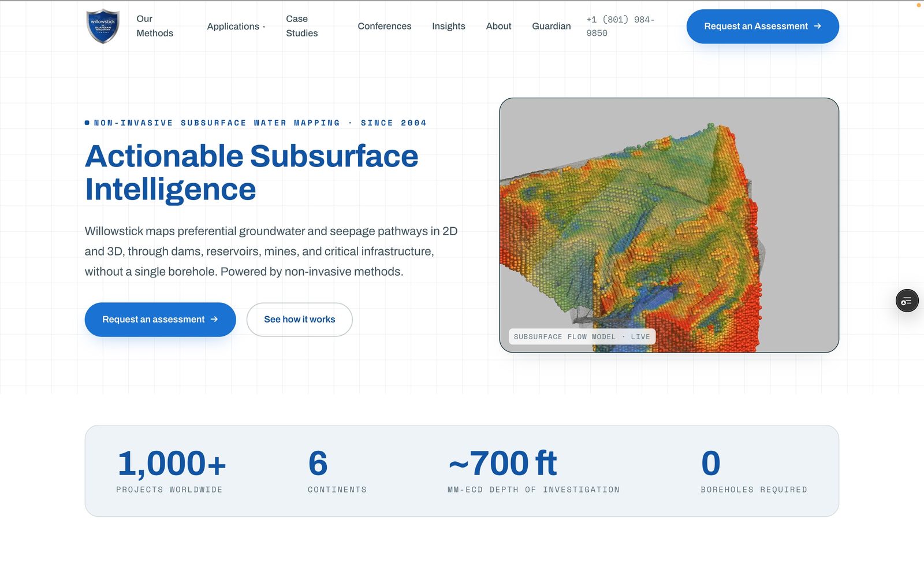
Task: Click the hero Request an assessment button
Action: click(x=160, y=320)
